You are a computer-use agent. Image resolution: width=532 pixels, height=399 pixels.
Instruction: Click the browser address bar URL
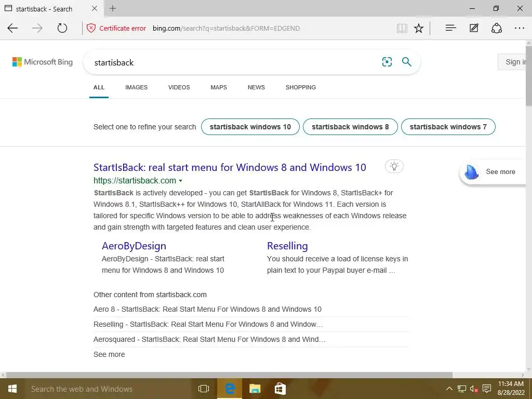point(227,28)
